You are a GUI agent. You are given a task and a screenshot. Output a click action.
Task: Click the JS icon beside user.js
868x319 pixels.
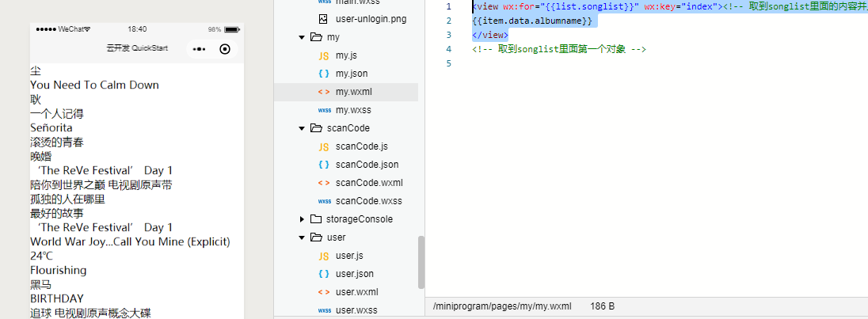pos(323,256)
